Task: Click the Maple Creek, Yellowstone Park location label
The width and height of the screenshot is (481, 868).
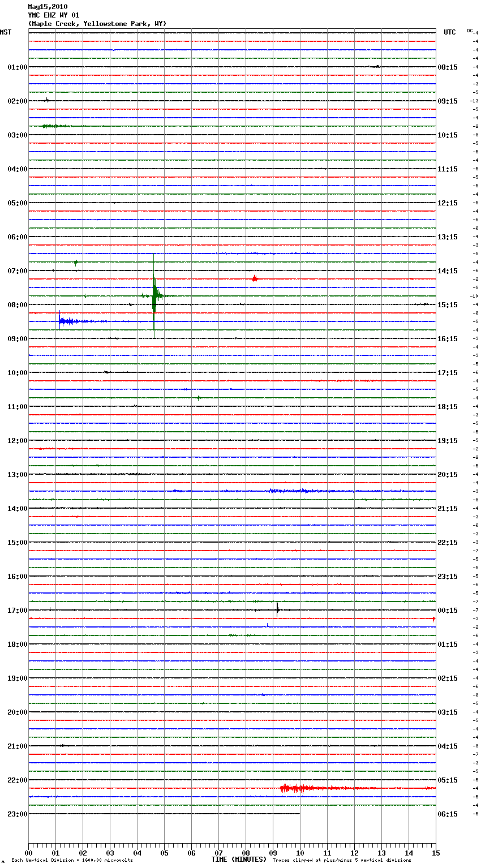Action: coord(97,24)
